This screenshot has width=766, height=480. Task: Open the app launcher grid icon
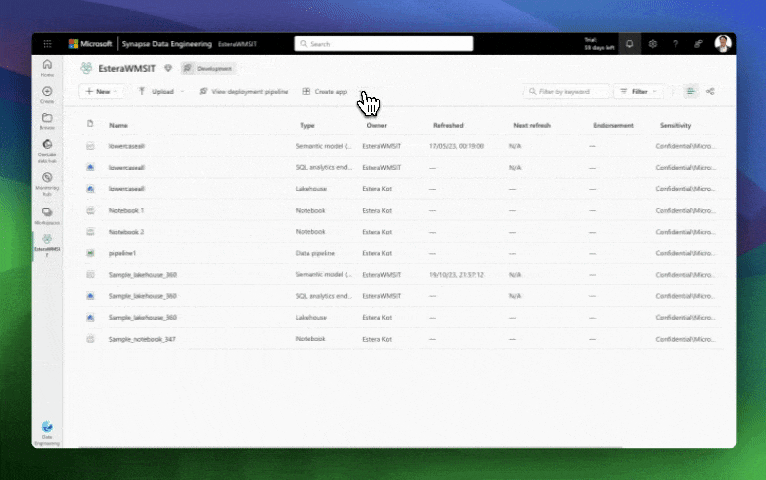click(x=47, y=44)
